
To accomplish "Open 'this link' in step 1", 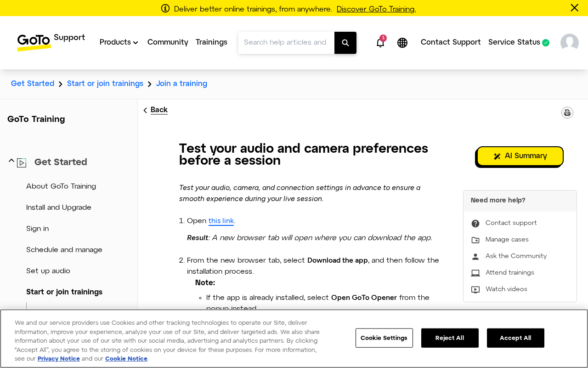I will pos(221,221).
